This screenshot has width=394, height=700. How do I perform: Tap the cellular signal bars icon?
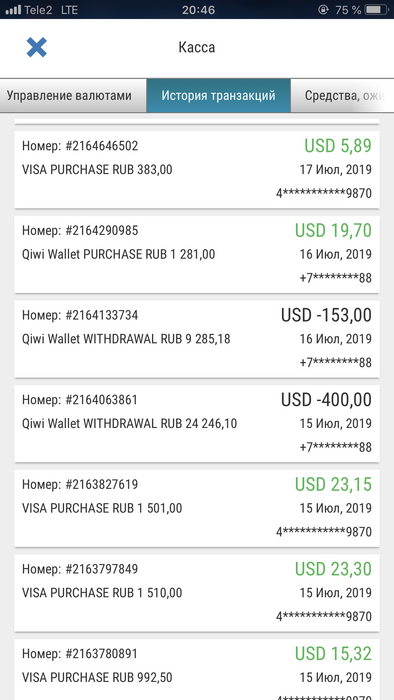pyautogui.click(x=13, y=9)
